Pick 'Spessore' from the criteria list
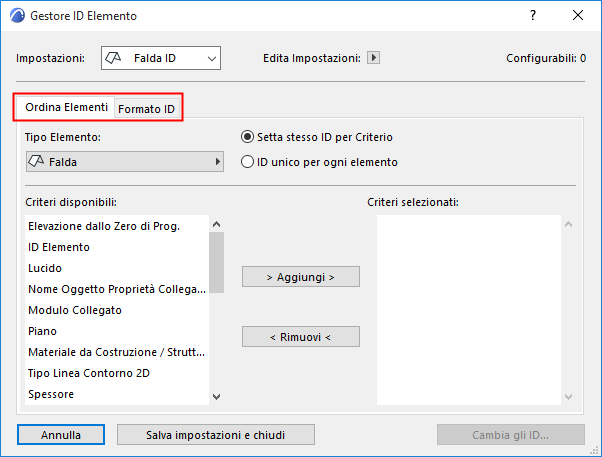The height and width of the screenshot is (457, 602). point(51,394)
